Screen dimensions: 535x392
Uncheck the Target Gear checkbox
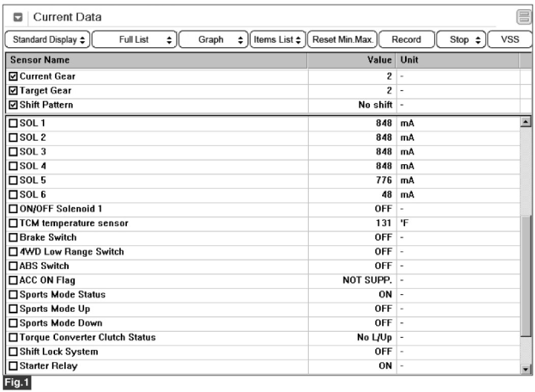coord(13,91)
